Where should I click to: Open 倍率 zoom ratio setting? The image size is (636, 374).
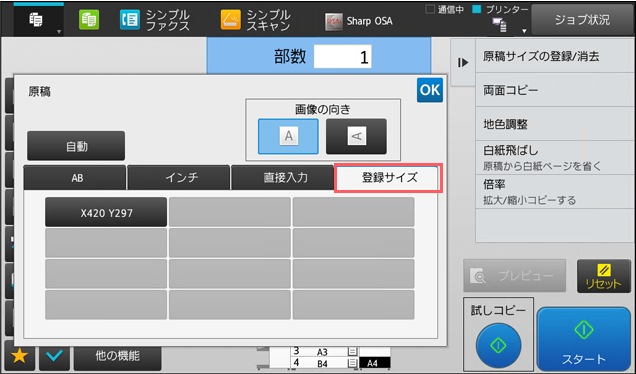(x=555, y=192)
